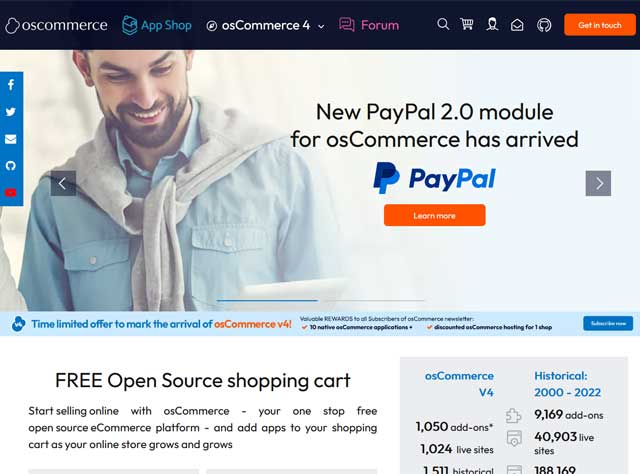The width and height of the screenshot is (640, 474).
Task: Click the Get in touch button
Action: click(x=600, y=25)
